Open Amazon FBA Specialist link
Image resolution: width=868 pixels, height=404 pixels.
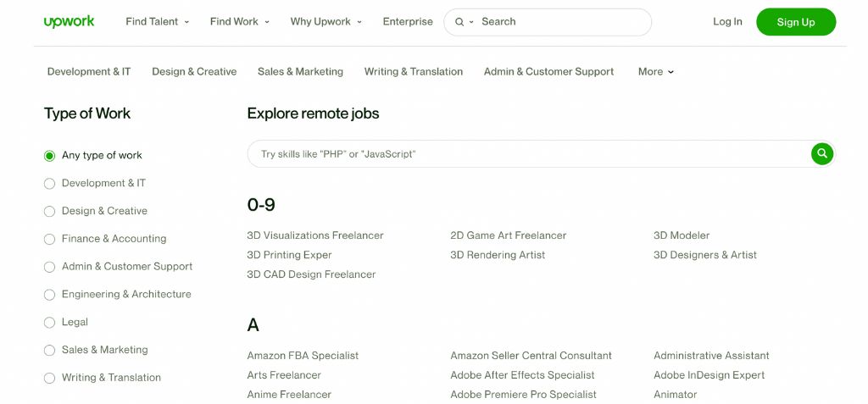point(303,356)
